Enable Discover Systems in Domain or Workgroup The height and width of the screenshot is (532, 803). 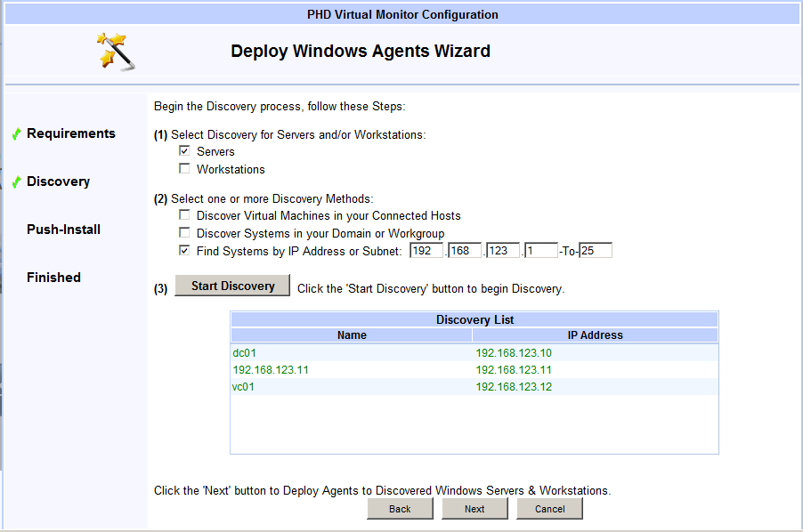click(184, 233)
